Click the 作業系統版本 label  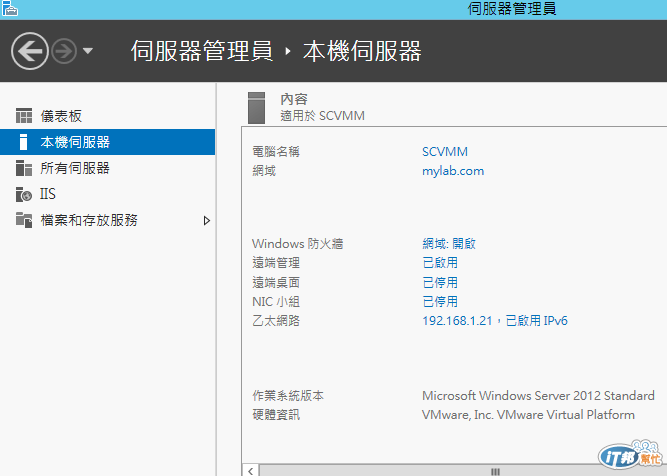pos(288,396)
